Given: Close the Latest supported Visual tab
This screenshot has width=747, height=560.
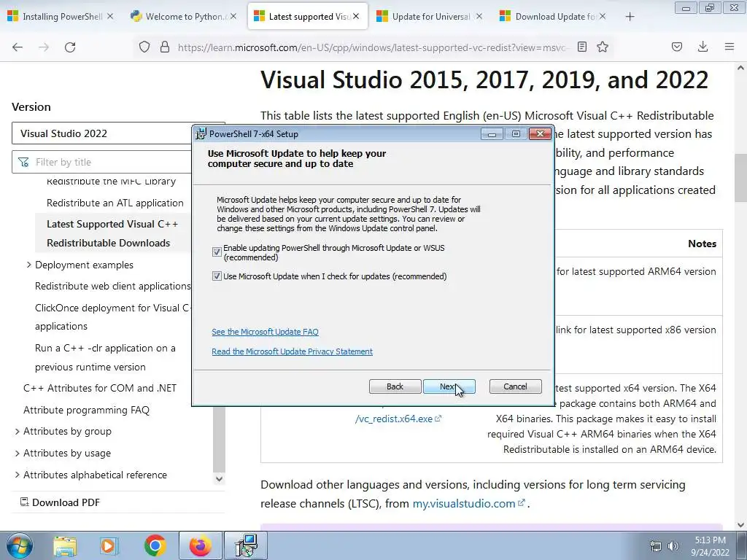Looking at the screenshot, I should tap(356, 16).
